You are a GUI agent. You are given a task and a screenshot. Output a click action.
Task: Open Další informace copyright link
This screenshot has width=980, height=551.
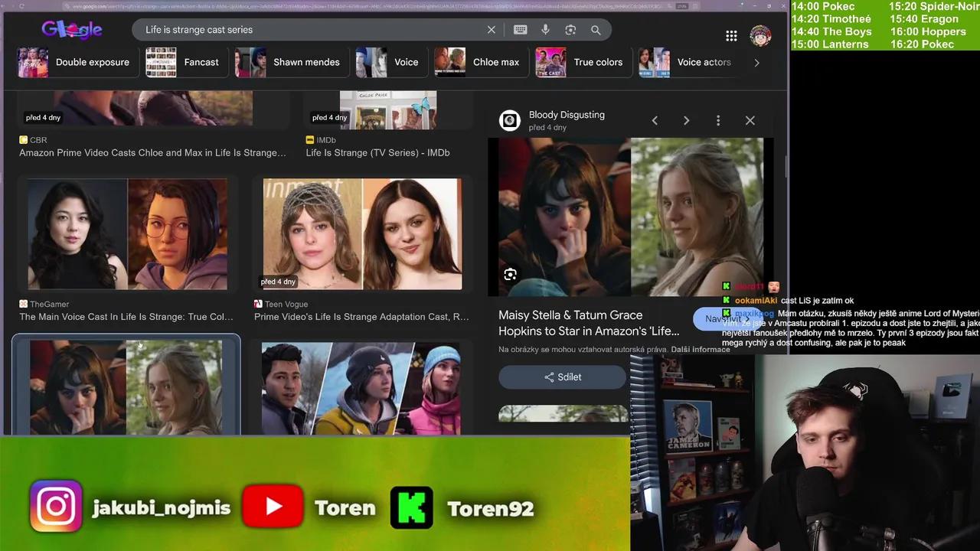[700, 350]
